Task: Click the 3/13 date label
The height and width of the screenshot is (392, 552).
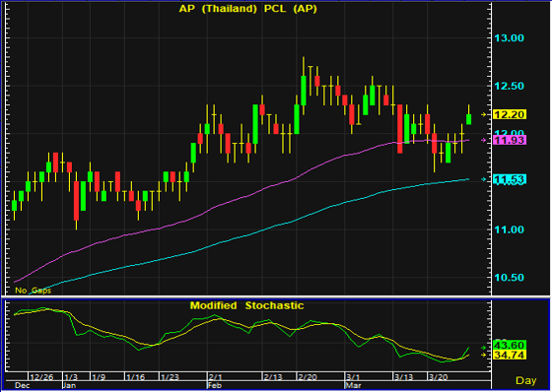Action: point(404,377)
